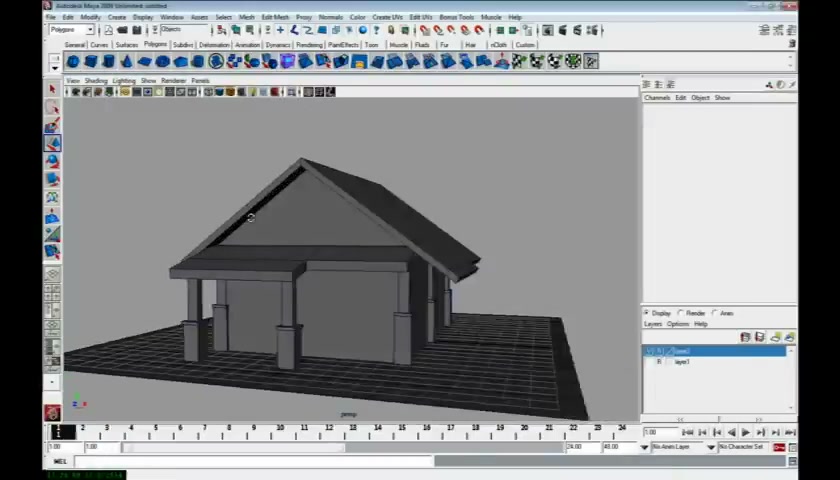Select the Soft Modification tool
This screenshot has height=480, width=840.
[52, 216]
